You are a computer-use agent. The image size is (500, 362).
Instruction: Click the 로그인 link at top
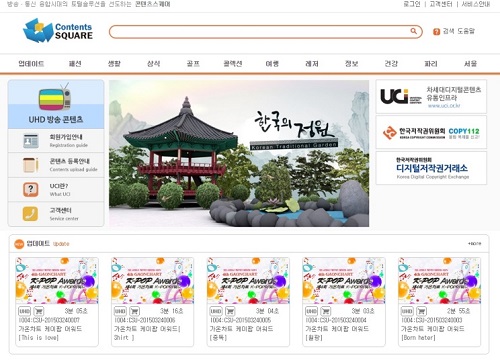click(x=412, y=4)
